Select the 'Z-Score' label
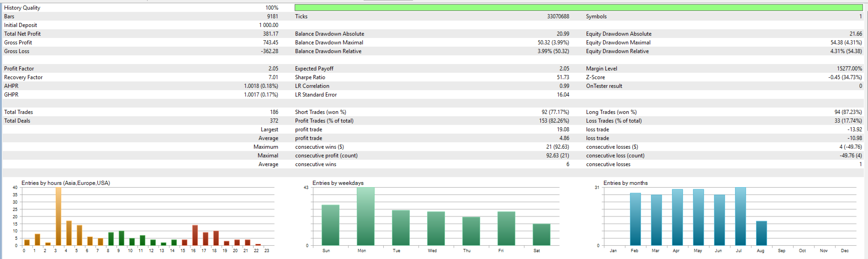 (x=595, y=77)
